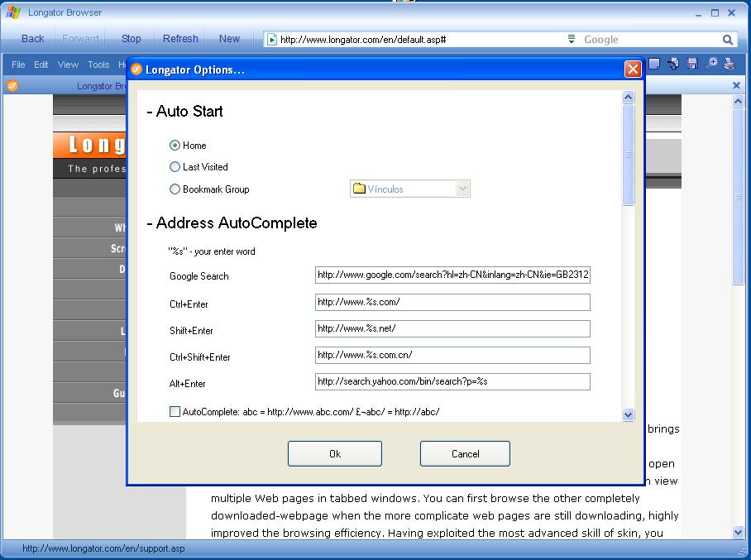Cancel the Longator Options dialog

465,453
